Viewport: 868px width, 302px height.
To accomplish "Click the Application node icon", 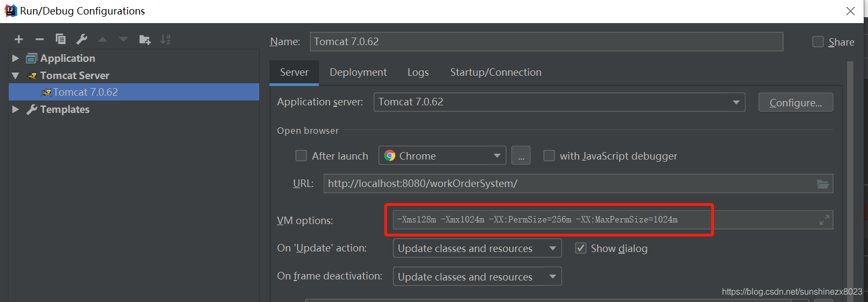I will click(x=32, y=58).
